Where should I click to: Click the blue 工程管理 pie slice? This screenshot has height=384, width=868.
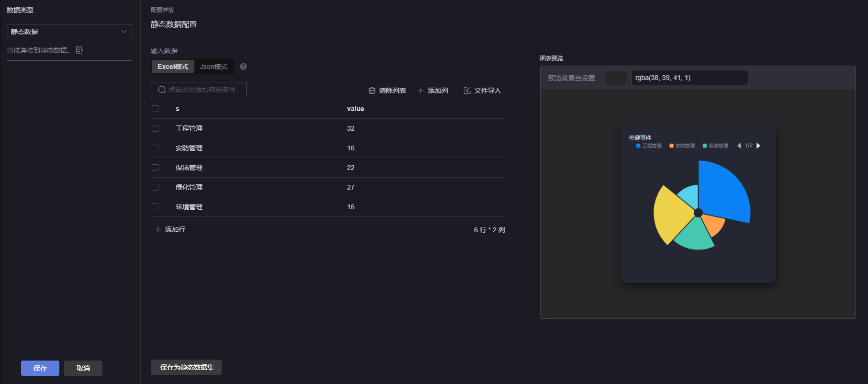tap(723, 192)
